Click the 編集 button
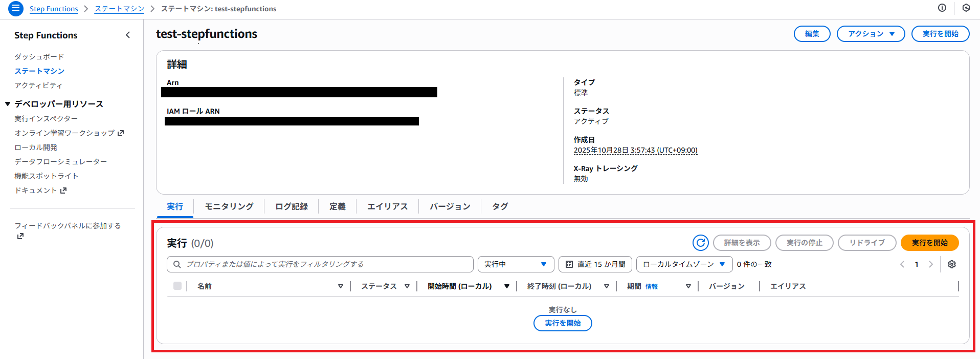Viewport: 980px width, 359px height. point(812,34)
